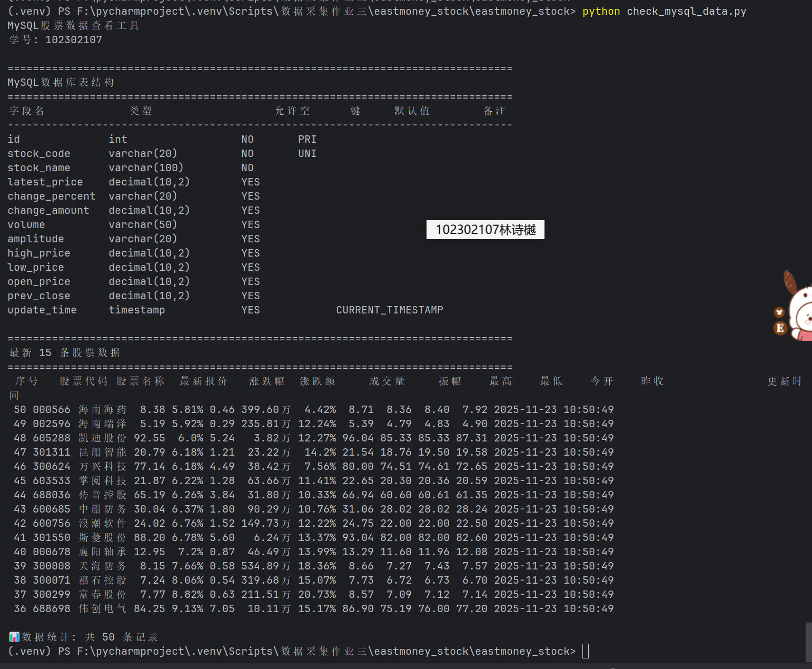Click the 最新 15 条股票数据 heading

click(65, 352)
